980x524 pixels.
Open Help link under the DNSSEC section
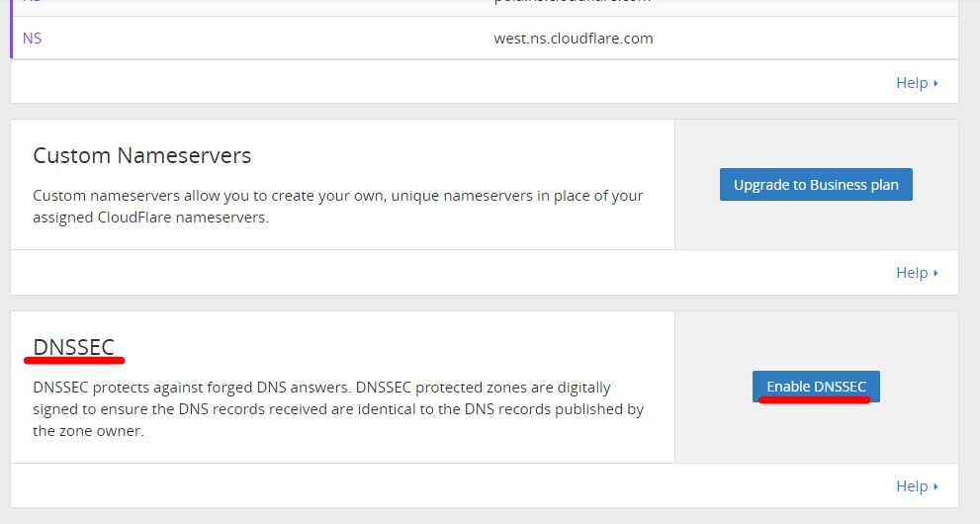click(x=911, y=486)
